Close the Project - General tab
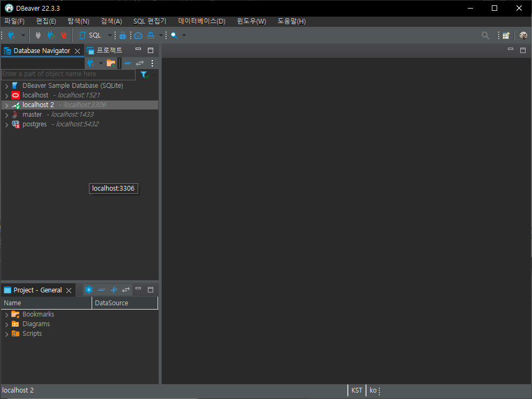Viewport: 532px width, 399px height. click(69, 291)
